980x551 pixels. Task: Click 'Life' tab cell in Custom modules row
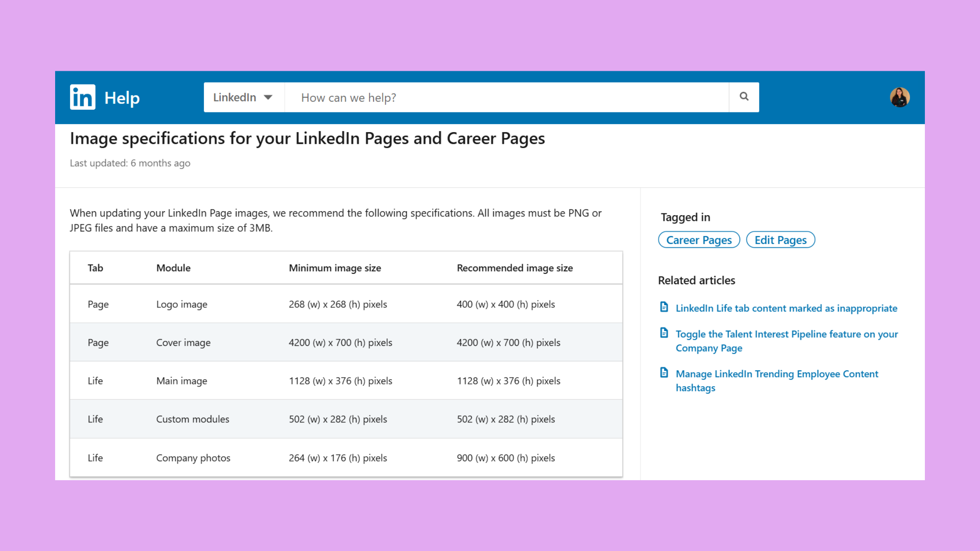tap(95, 419)
